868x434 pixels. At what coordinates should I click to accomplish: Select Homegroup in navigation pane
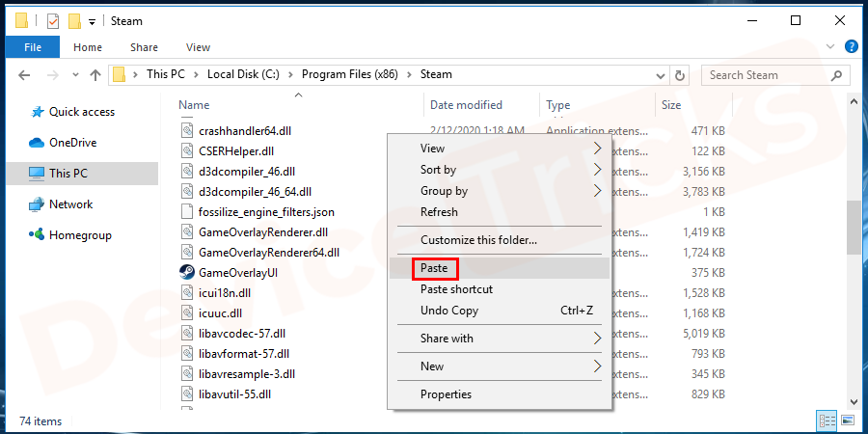(x=80, y=235)
